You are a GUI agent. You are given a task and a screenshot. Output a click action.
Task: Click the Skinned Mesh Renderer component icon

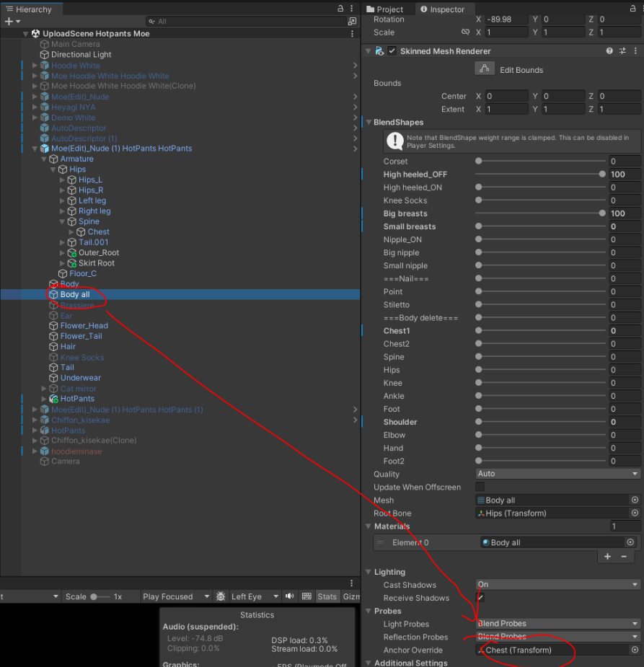379,51
